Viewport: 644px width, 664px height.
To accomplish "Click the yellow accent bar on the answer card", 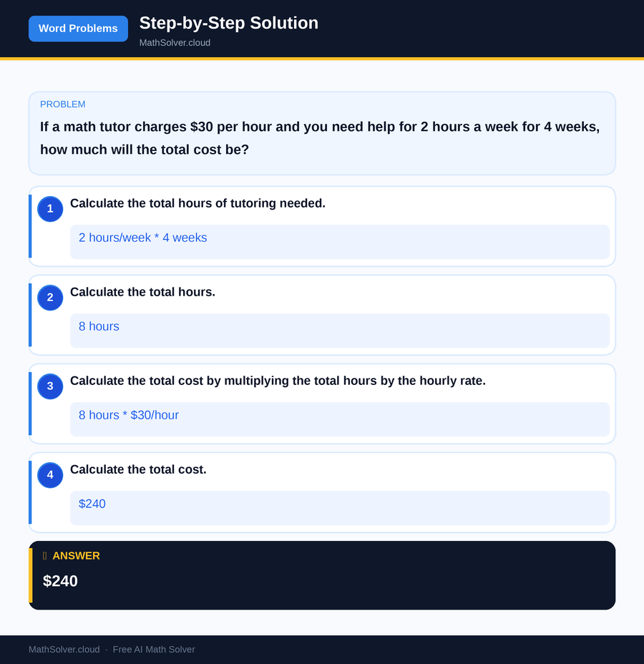I will pyautogui.click(x=30, y=575).
